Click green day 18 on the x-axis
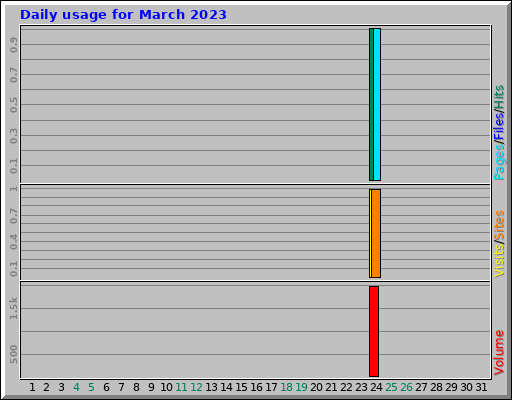Image resolution: width=512 pixels, height=400 pixels. click(x=286, y=387)
